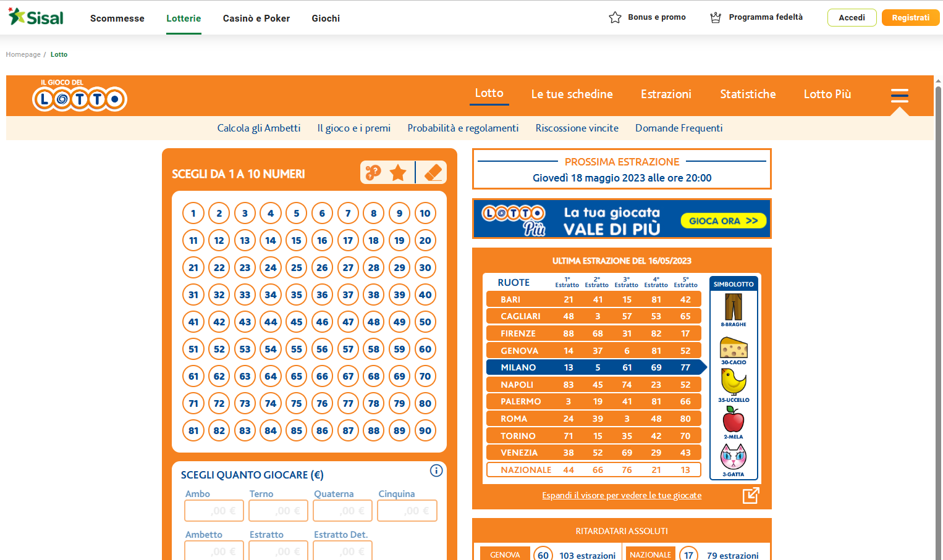The height and width of the screenshot is (560, 943).
Task: Switch to the Estrazioni tab
Action: tap(666, 94)
